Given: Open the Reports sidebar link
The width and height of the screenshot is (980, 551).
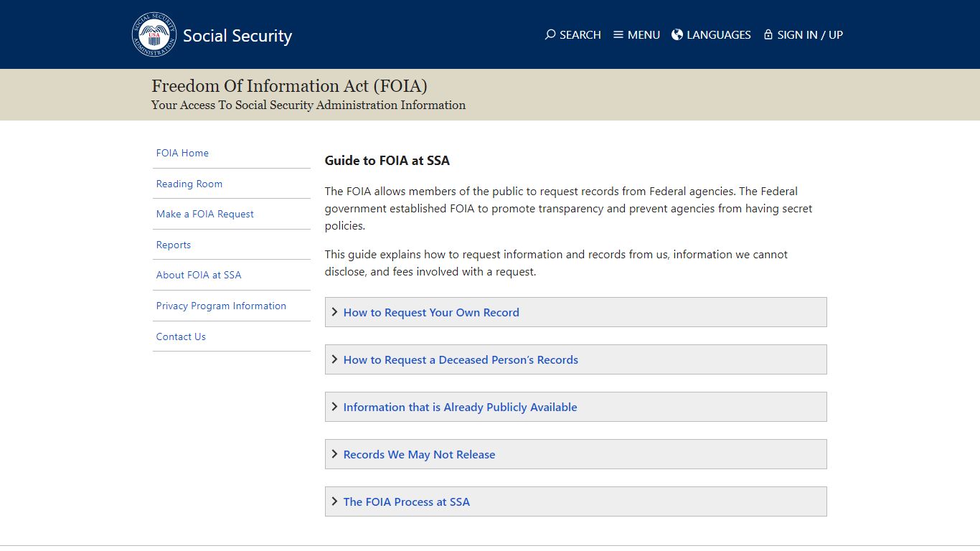Looking at the screenshot, I should (174, 245).
